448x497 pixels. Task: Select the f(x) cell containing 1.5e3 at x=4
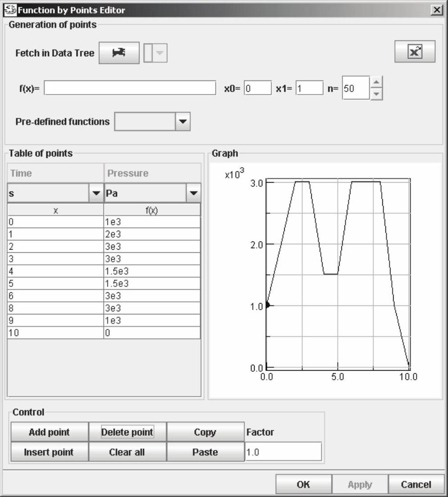152,271
